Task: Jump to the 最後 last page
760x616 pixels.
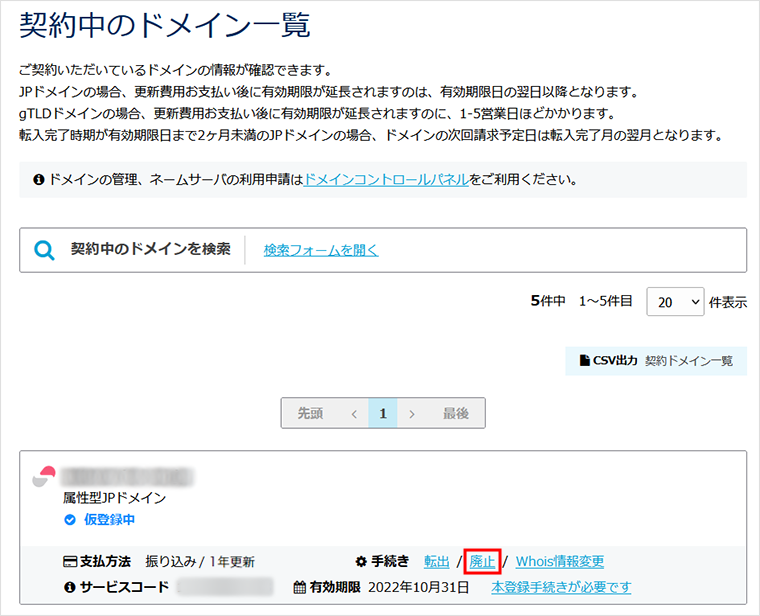Action: pos(455,413)
